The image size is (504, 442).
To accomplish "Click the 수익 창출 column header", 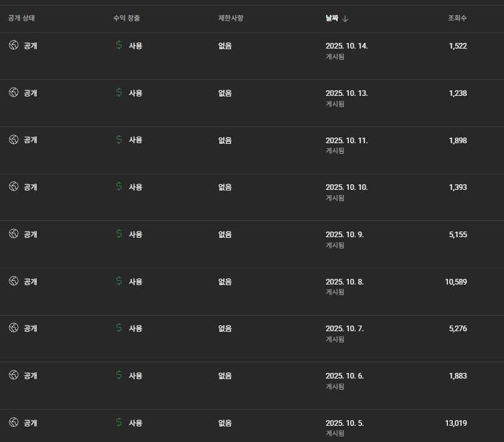I will tap(126, 19).
